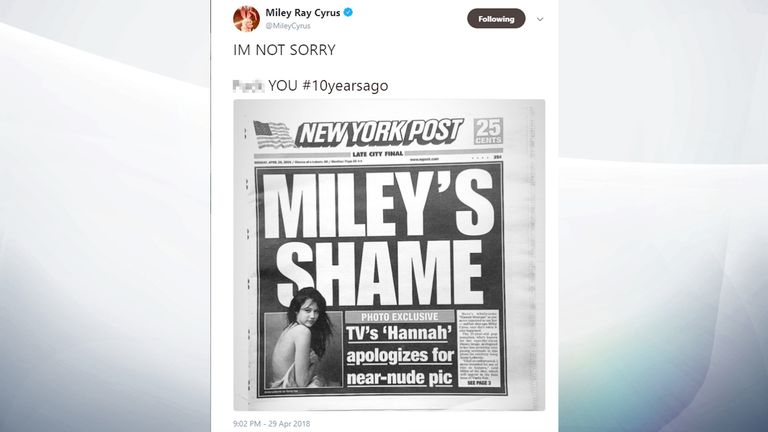Click the apologizes for near-nude pic subheadline
The height and width of the screenshot is (432, 768).
[x=400, y=366]
